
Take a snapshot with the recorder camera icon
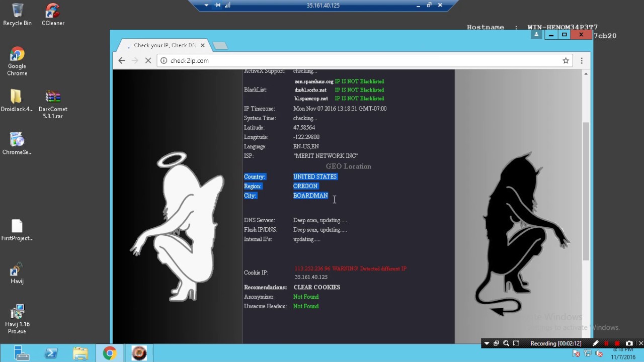629,343
